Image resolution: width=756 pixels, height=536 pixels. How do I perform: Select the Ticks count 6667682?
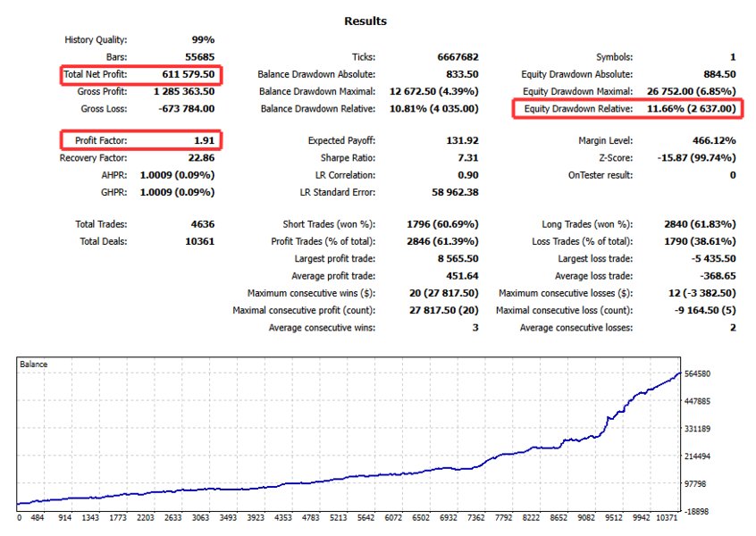pyautogui.click(x=458, y=57)
